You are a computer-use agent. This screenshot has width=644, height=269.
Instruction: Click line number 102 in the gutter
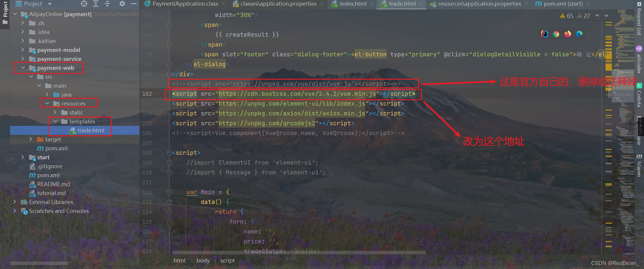click(x=147, y=94)
